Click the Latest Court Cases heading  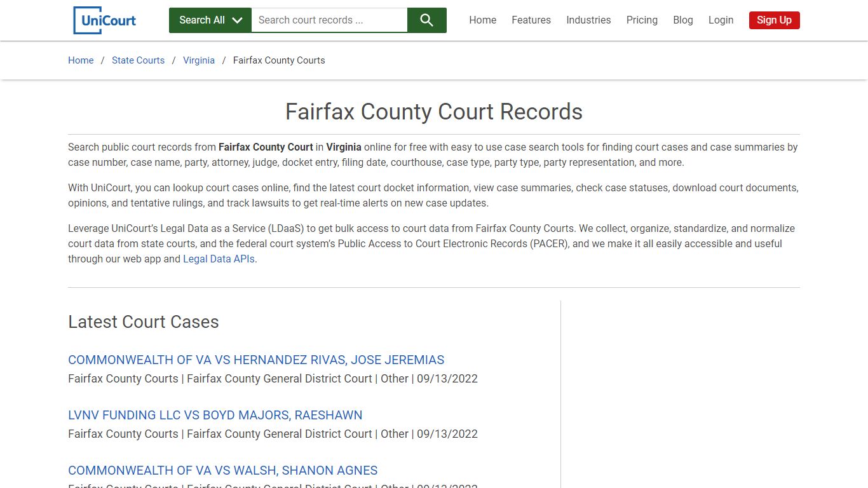pos(144,322)
